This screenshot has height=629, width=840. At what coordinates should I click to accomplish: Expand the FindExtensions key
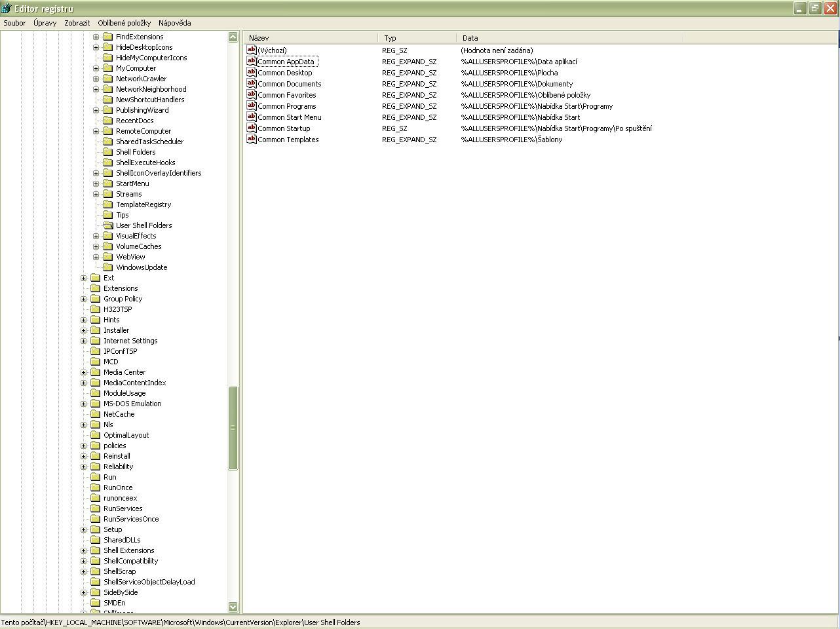click(x=96, y=37)
